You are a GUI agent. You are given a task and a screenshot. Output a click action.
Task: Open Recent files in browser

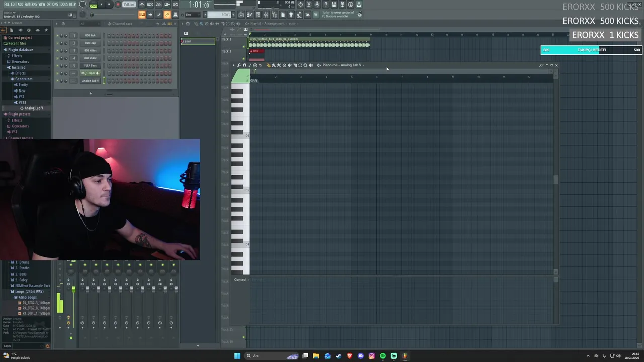coord(17,43)
